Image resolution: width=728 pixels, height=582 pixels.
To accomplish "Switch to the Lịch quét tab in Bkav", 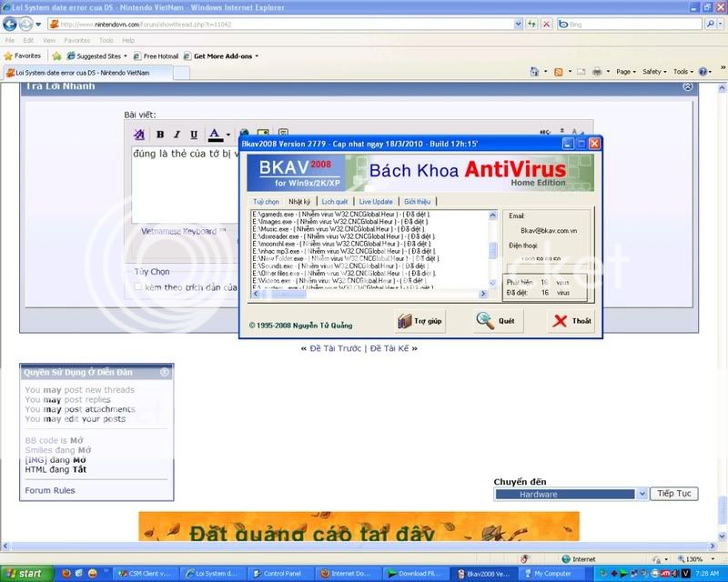I will 334,201.
